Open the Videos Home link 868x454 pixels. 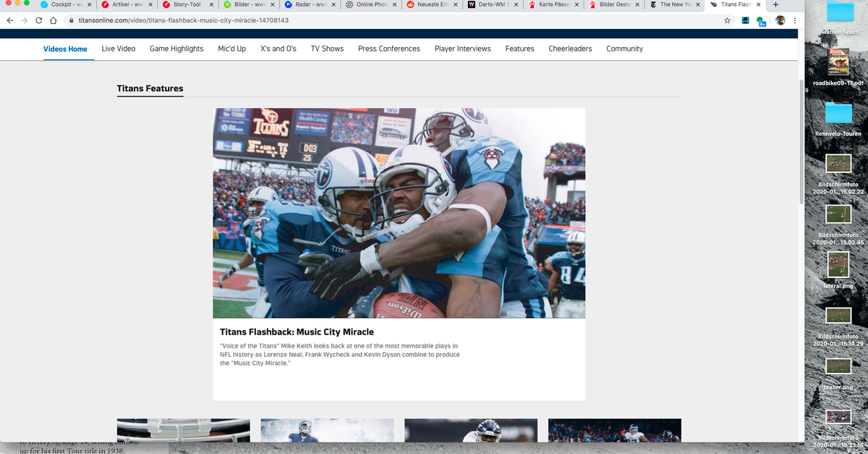[65, 49]
